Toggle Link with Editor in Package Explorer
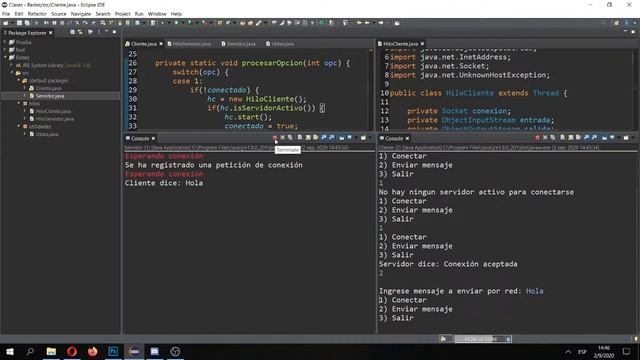640x360 pixels. pyautogui.click(x=80, y=32)
